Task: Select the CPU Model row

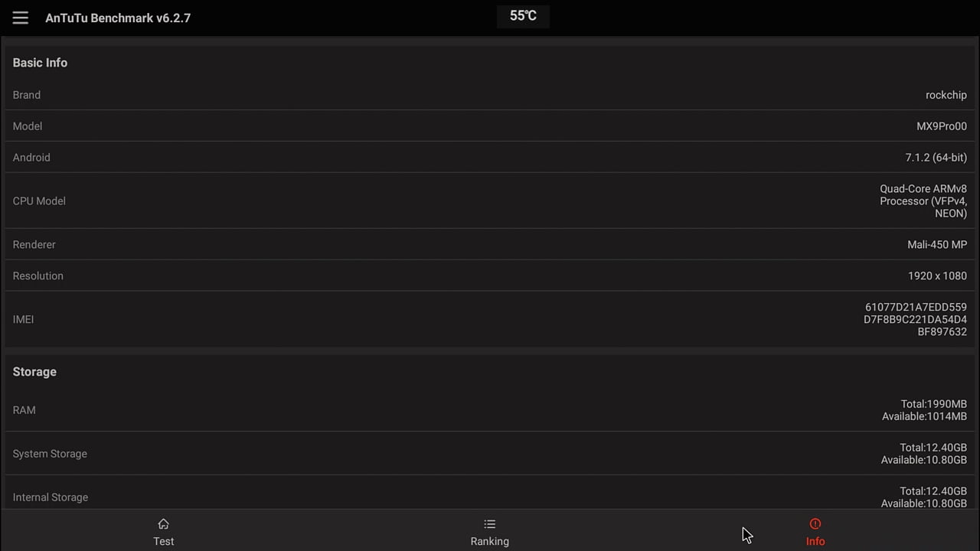Action: click(x=490, y=201)
